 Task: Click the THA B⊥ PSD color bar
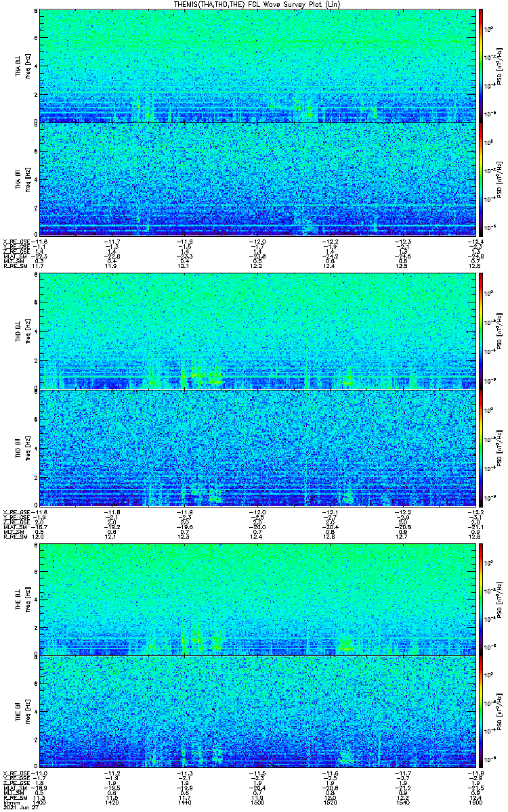481,65
